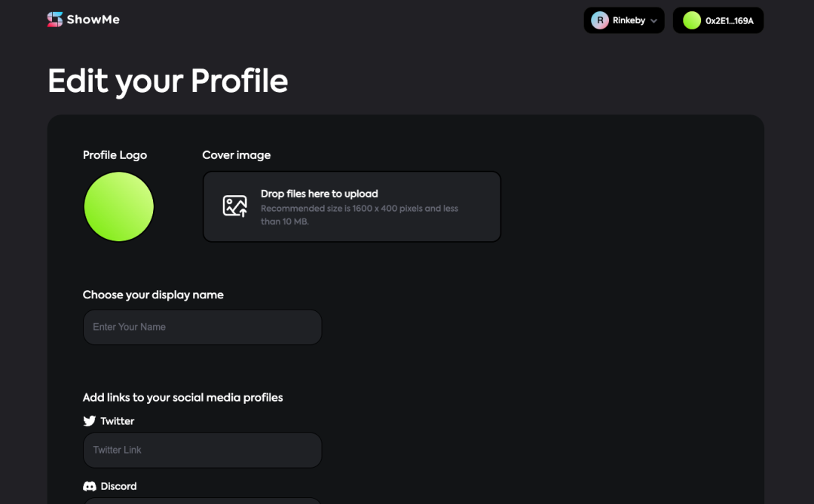Click the Drop files here to upload text
Viewport: 814px width, 504px height.
pos(320,194)
